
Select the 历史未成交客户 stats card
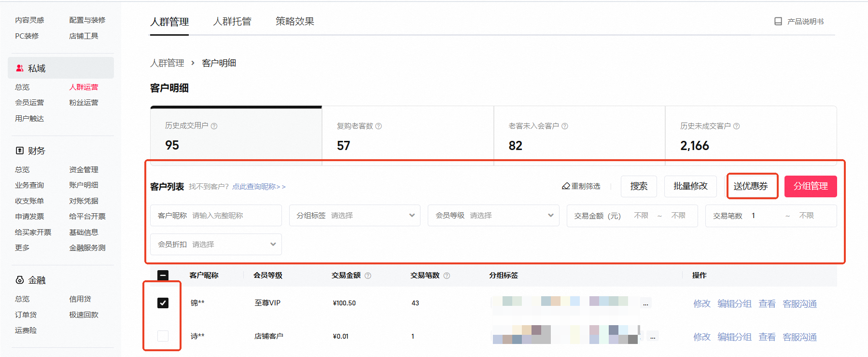point(751,136)
